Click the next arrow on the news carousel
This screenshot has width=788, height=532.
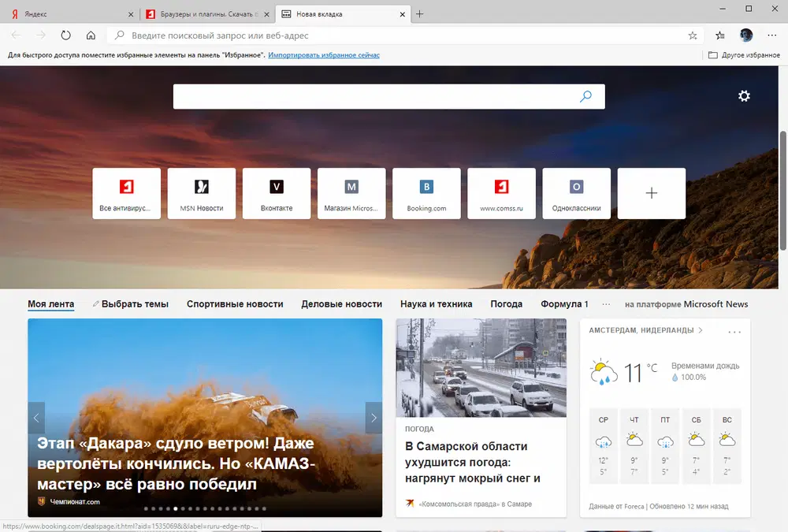click(374, 418)
